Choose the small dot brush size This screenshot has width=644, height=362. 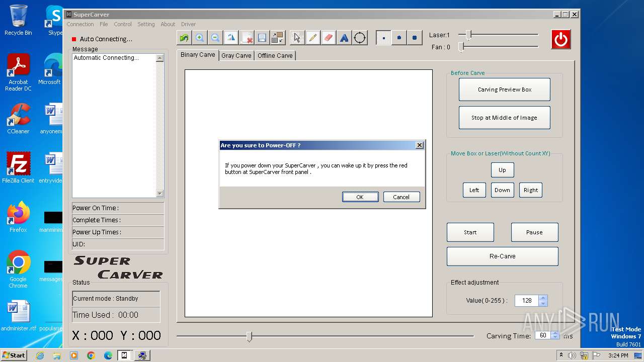[x=383, y=38]
